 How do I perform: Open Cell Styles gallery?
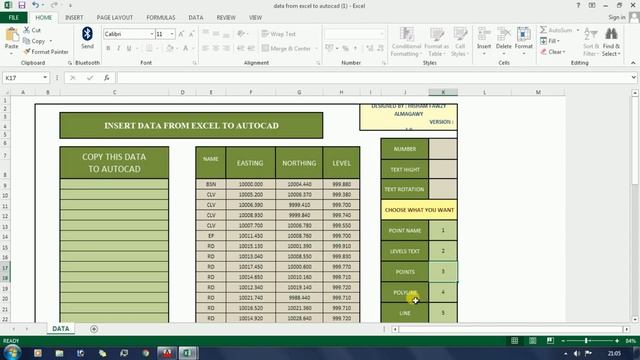pyautogui.click(x=460, y=42)
